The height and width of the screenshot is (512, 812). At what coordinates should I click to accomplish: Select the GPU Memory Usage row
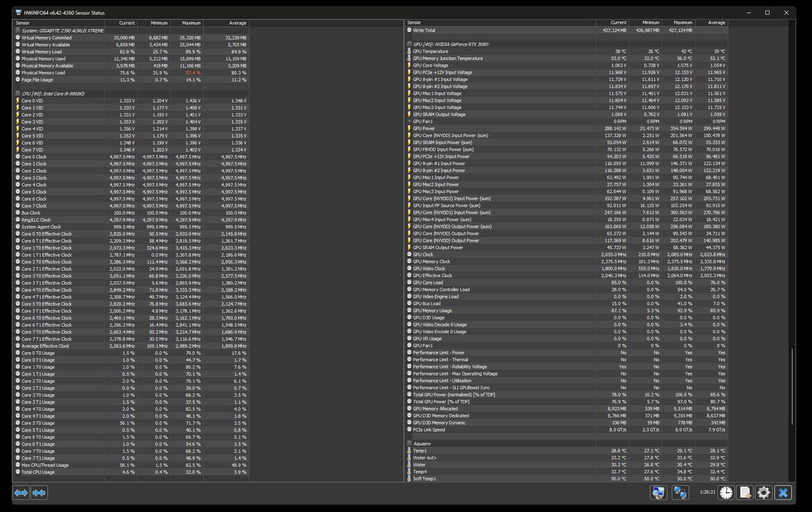tap(567, 311)
